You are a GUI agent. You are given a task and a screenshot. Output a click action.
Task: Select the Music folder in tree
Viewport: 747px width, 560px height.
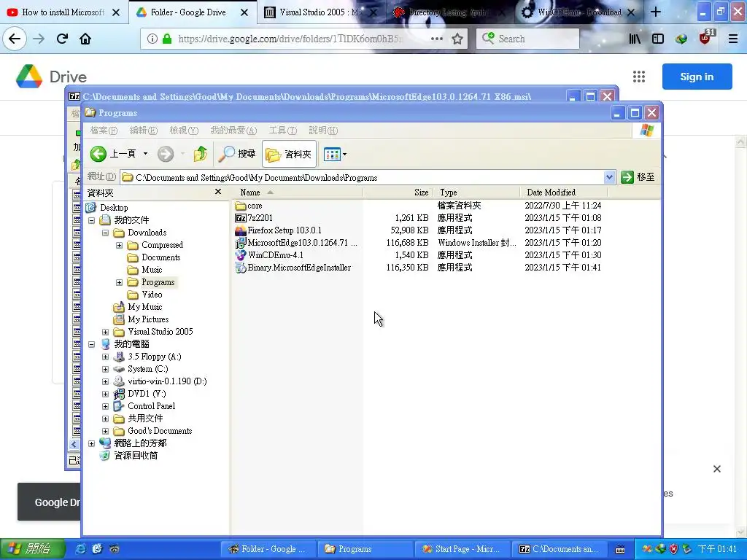[152, 270]
